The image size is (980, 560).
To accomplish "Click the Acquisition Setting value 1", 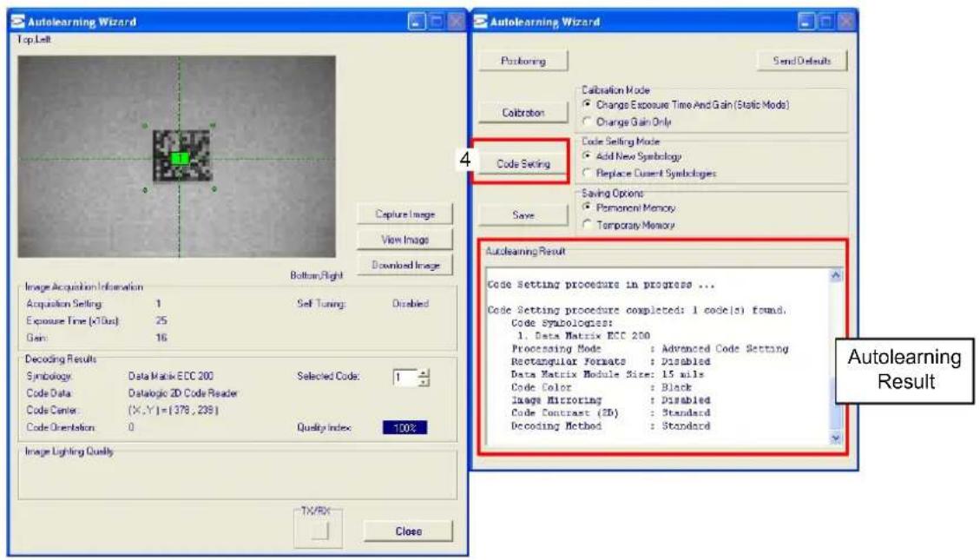I will (x=158, y=304).
